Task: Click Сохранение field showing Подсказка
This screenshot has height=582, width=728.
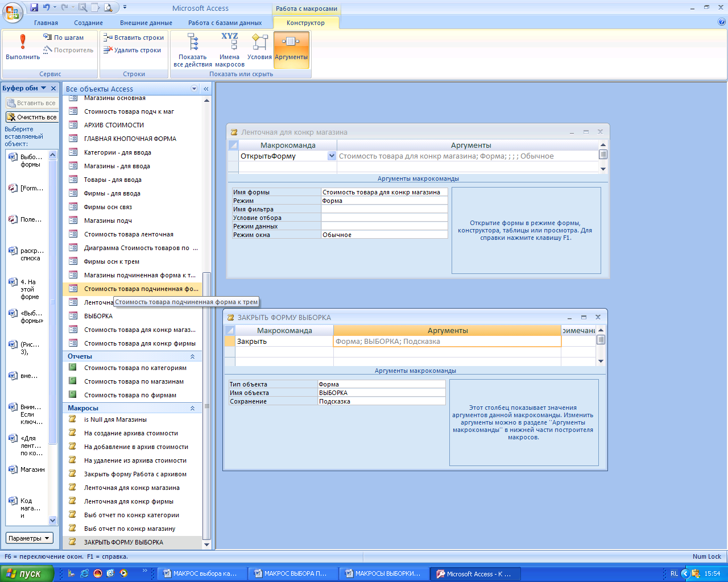Action: 382,401
